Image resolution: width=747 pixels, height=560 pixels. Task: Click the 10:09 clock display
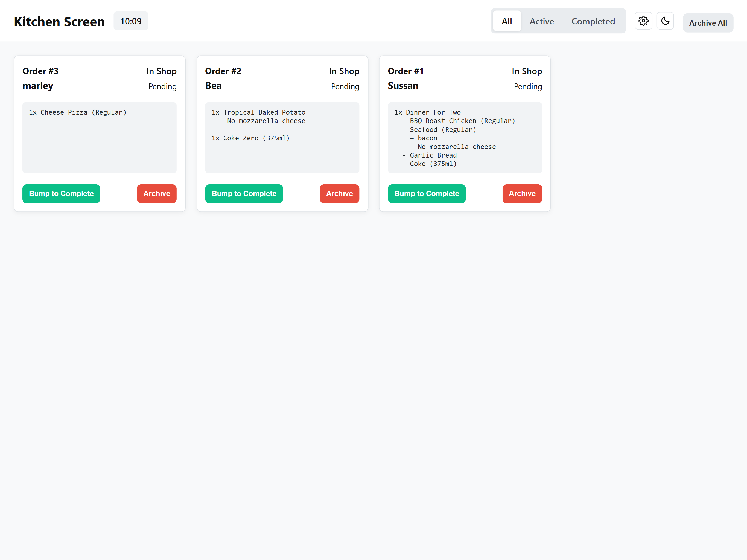[x=131, y=21]
